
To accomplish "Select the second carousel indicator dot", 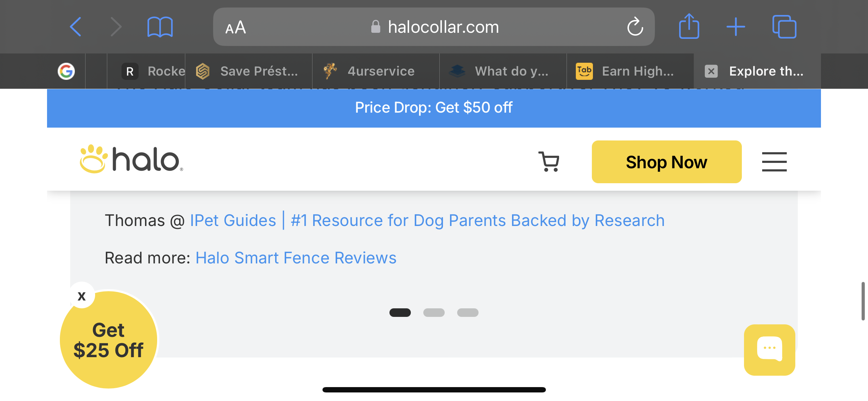I will click(x=434, y=313).
